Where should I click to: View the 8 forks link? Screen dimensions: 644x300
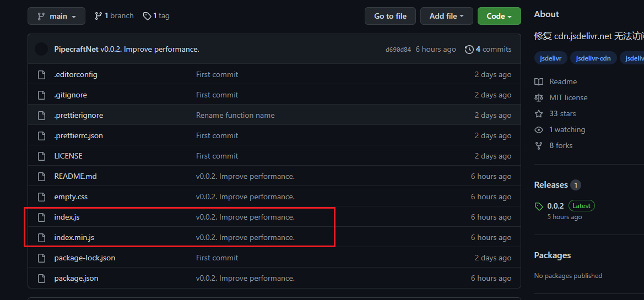tap(561, 146)
